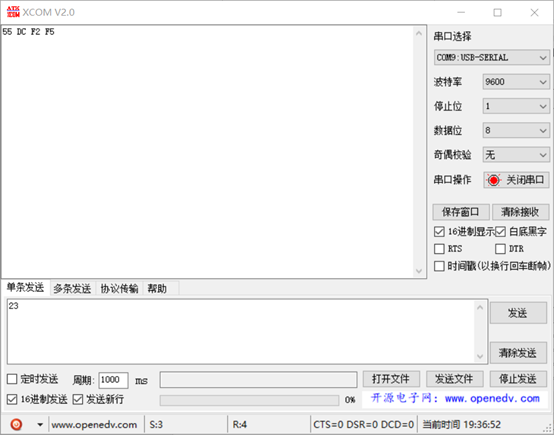Viewport: 554px width, 435px height.
Task: Maximize the XCOM V2.0 window
Action: coord(497,12)
